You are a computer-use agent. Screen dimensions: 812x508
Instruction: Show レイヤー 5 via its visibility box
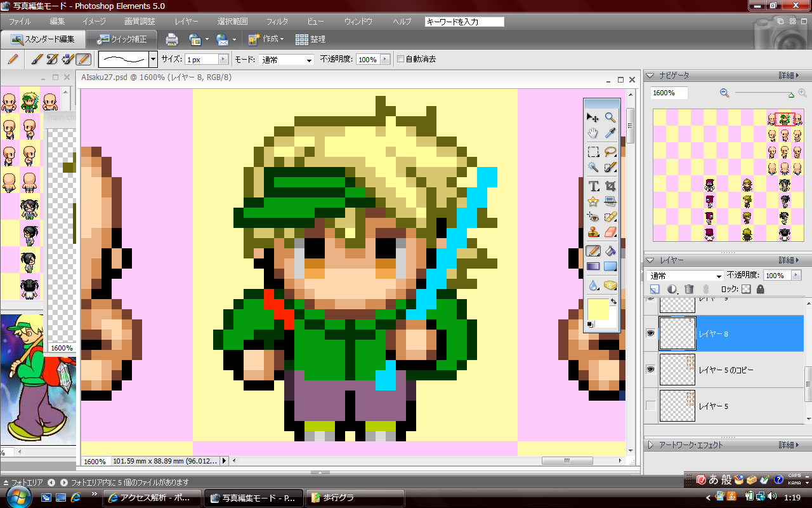[650, 406]
